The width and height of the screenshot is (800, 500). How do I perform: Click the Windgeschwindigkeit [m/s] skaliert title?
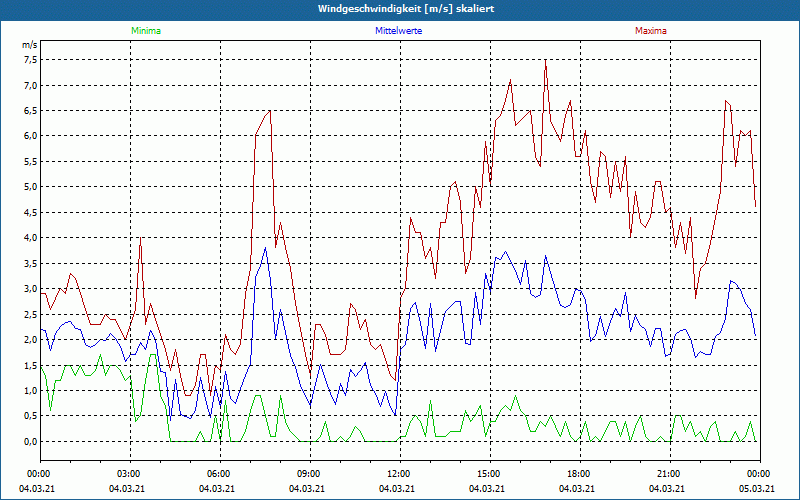tap(406, 9)
